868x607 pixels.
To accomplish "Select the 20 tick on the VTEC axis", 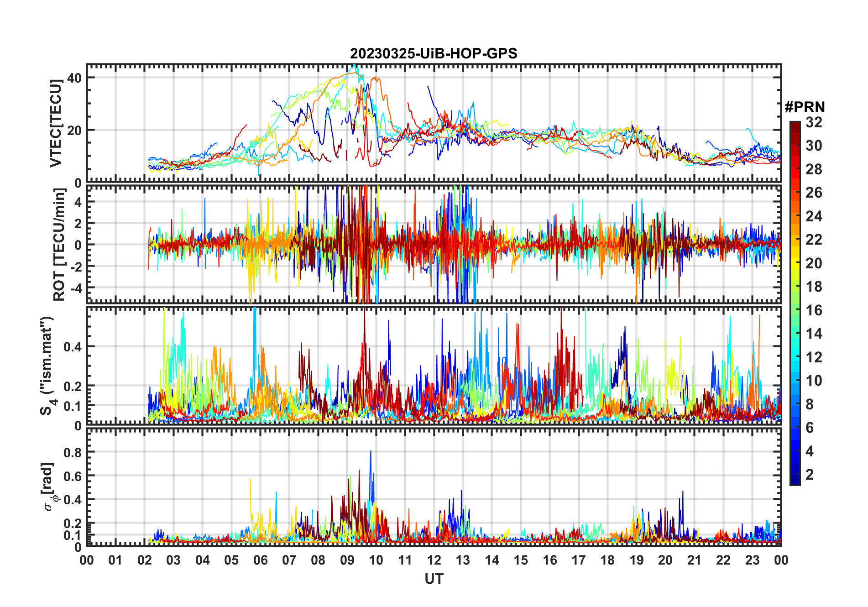I will coord(74,130).
